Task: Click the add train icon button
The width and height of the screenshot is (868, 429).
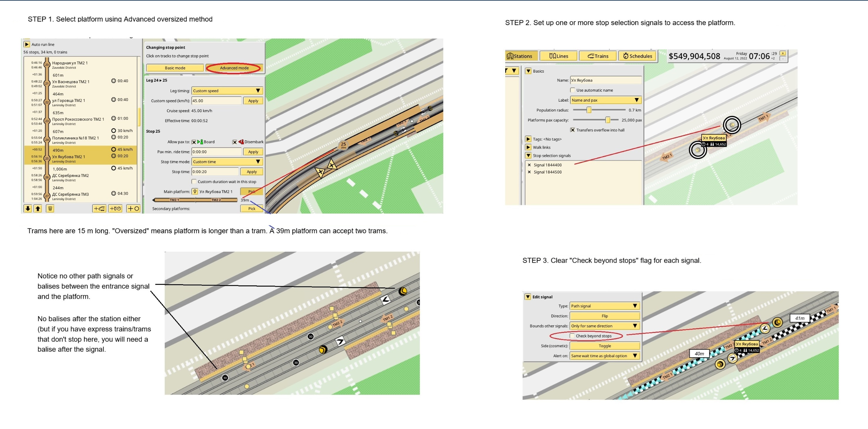Action: (x=99, y=208)
